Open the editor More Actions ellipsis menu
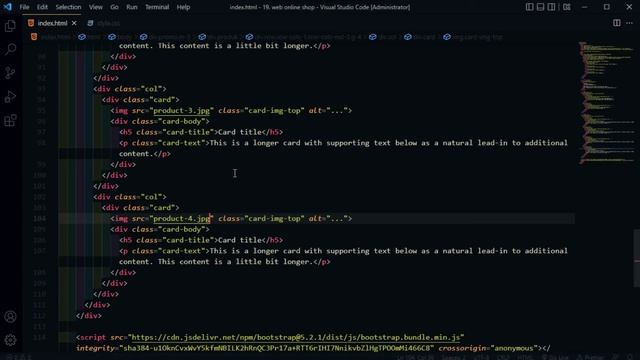Image resolution: width=640 pixels, height=360 pixels. tap(629, 23)
